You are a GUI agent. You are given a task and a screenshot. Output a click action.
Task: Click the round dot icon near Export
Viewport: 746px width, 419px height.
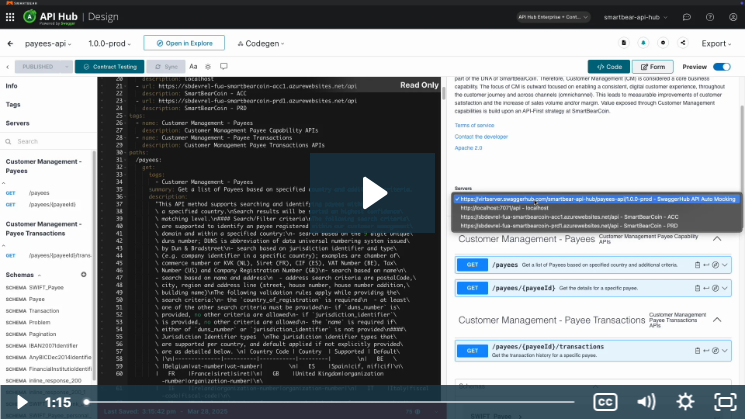(663, 43)
